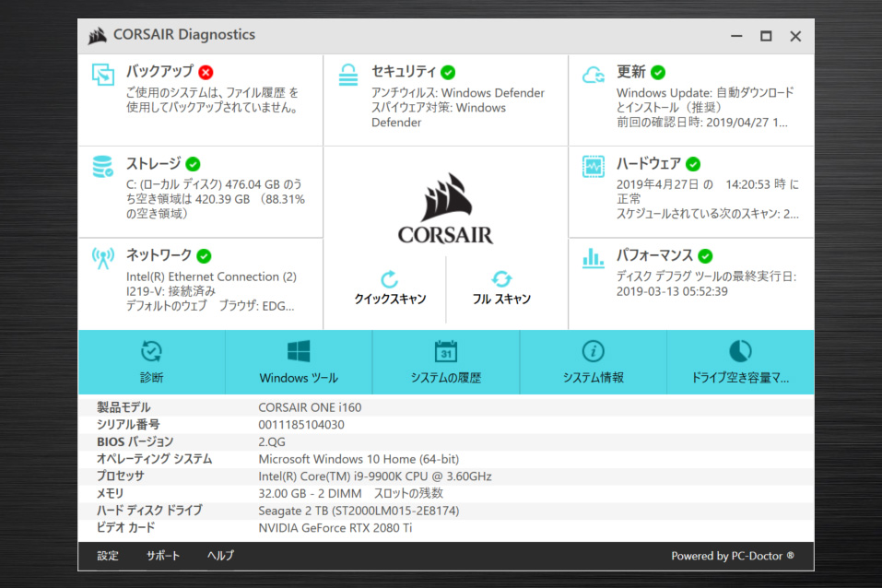882x588 pixels.
Task: Click the Performance (パフォーマンス) bar chart icon
Action: [594, 258]
